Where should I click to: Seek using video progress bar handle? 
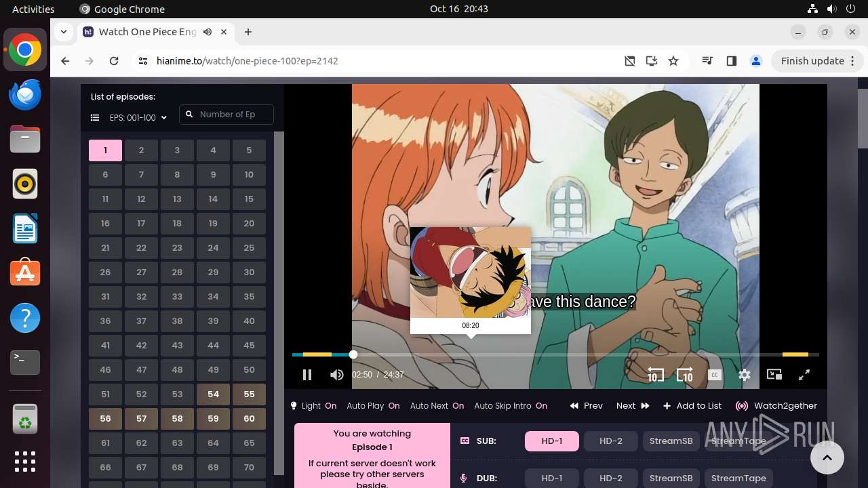tap(353, 354)
